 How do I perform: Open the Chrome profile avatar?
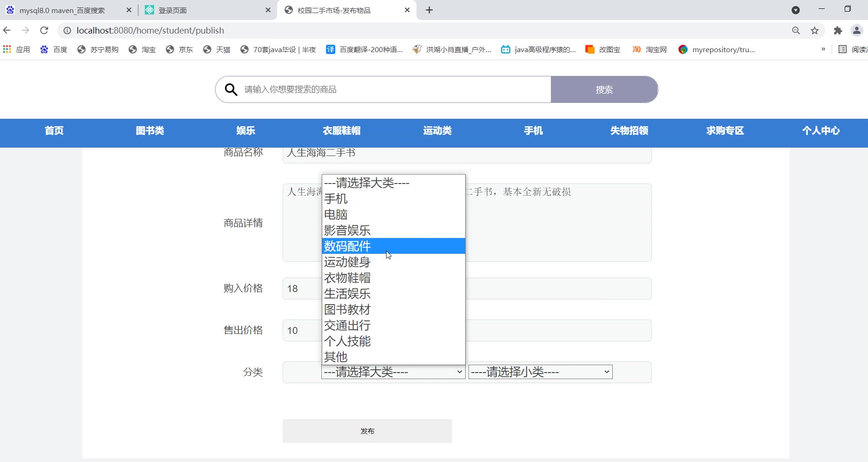(x=856, y=30)
